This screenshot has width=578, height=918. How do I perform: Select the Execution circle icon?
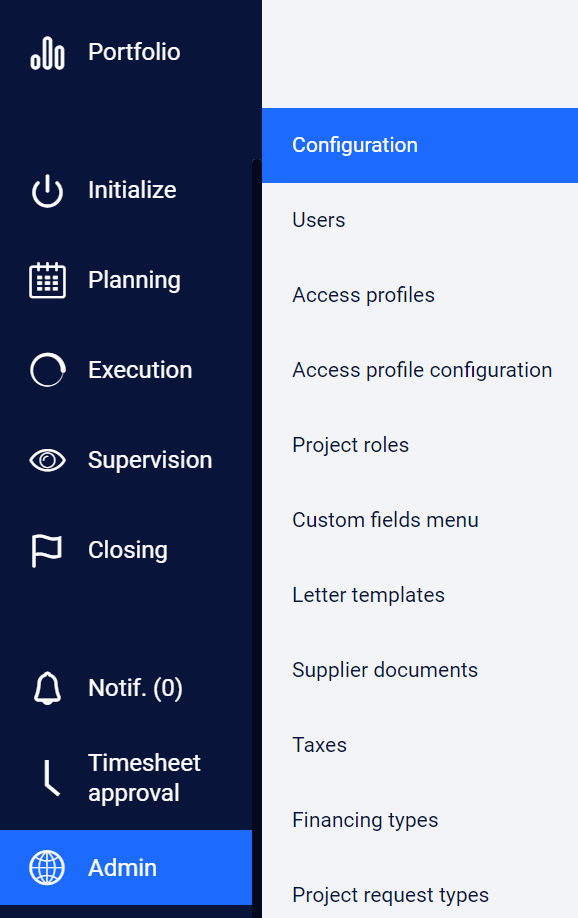click(x=47, y=370)
